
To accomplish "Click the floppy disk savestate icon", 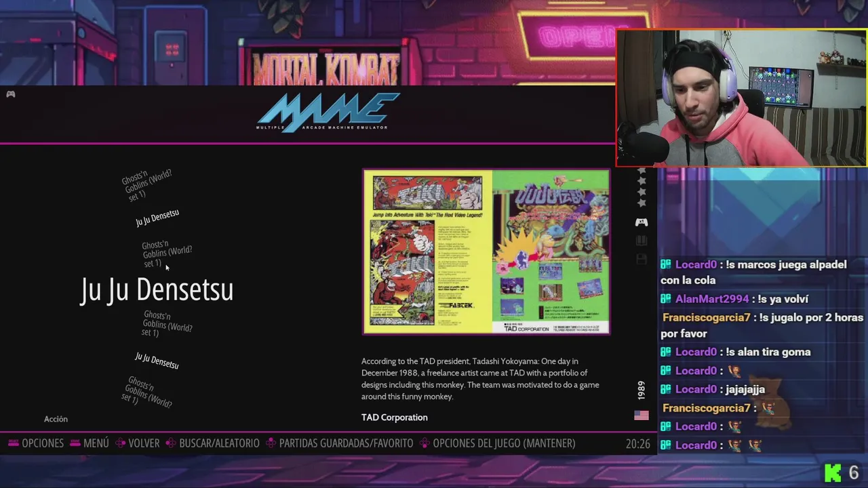I will click(x=642, y=259).
